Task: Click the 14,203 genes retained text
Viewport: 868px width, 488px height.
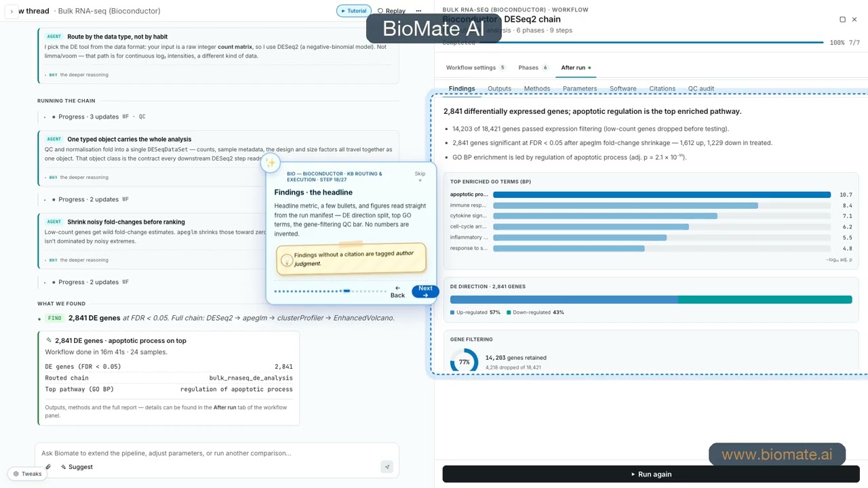Action: pos(515,358)
